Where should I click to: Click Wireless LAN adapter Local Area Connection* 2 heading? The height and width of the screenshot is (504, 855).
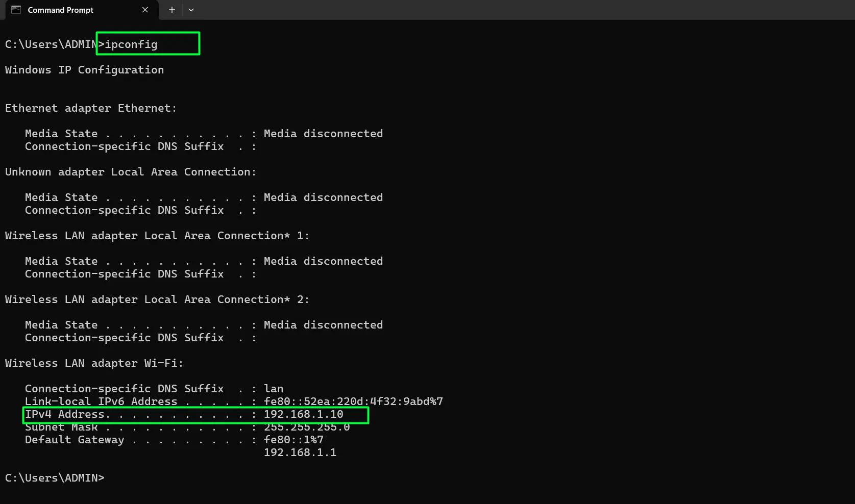point(156,299)
